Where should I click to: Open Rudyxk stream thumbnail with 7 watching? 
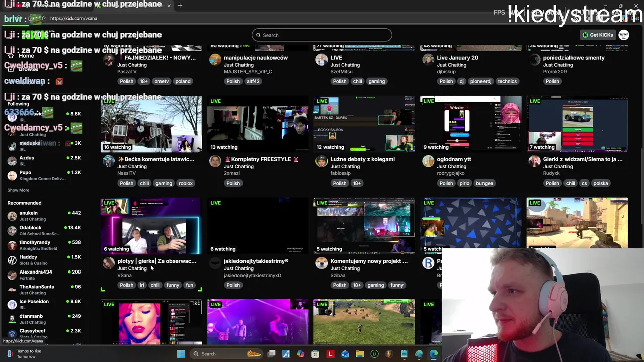(x=577, y=124)
